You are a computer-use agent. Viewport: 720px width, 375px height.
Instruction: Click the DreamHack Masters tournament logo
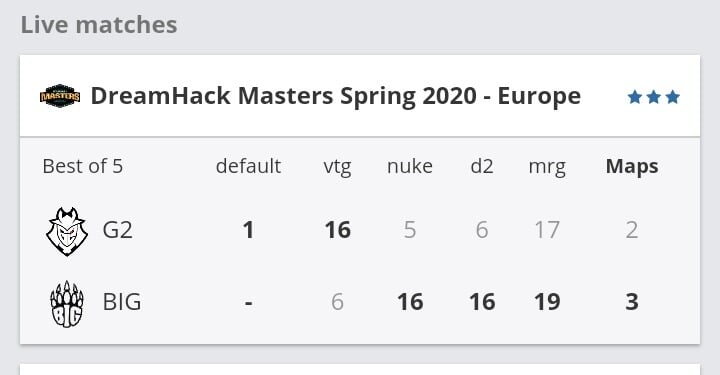(x=60, y=96)
